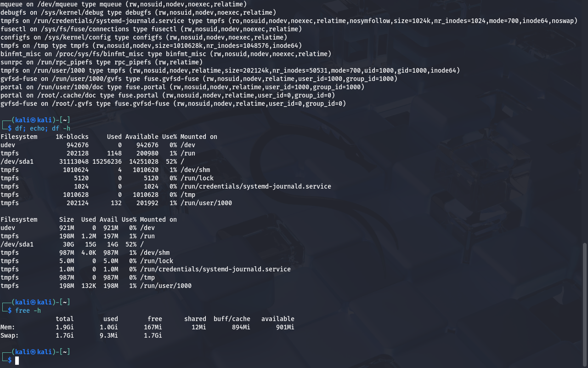The width and height of the screenshot is (588, 368).
Task: Click the 'Mem:' row label
Action: [8, 327]
